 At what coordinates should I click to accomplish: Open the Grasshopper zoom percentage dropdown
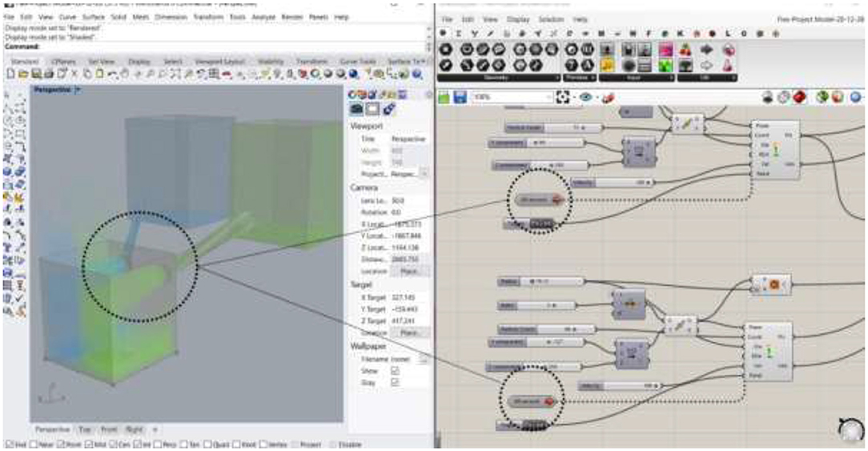(549, 98)
